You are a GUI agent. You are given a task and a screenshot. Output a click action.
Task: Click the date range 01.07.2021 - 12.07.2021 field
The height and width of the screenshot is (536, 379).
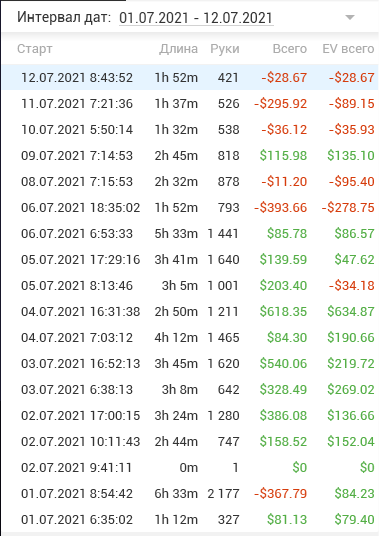click(x=196, y=17)
